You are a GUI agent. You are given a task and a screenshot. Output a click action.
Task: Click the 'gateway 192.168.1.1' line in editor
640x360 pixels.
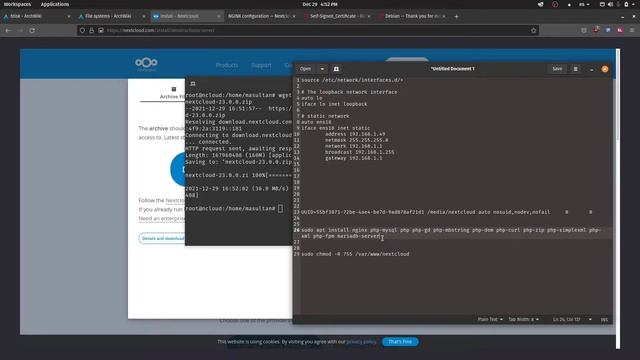(353, 158)
